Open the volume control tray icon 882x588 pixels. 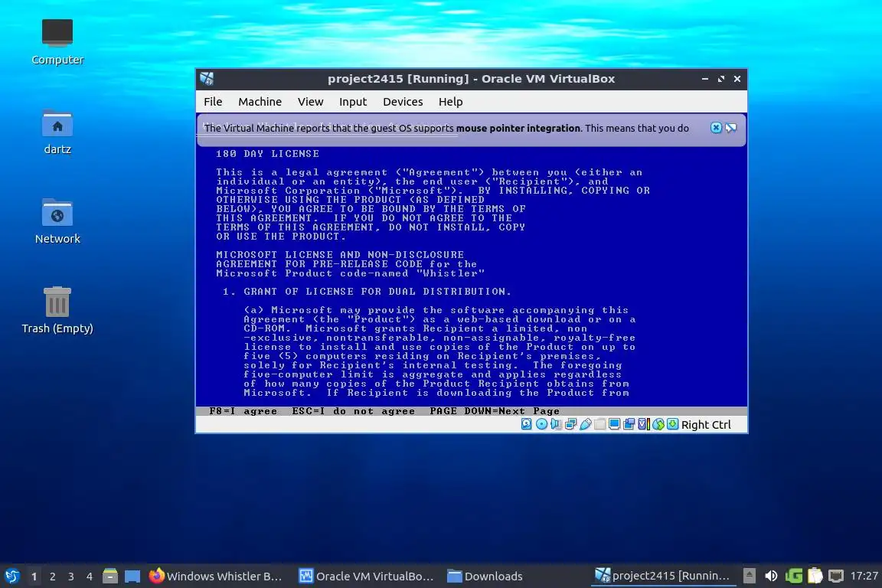[771, 576]
